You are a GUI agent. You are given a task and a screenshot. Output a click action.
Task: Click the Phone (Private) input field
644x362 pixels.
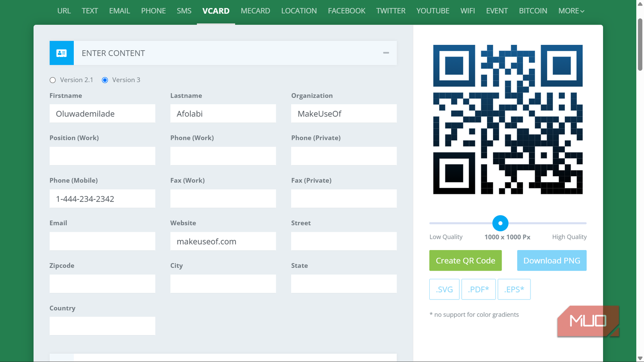tap(344, 156)
